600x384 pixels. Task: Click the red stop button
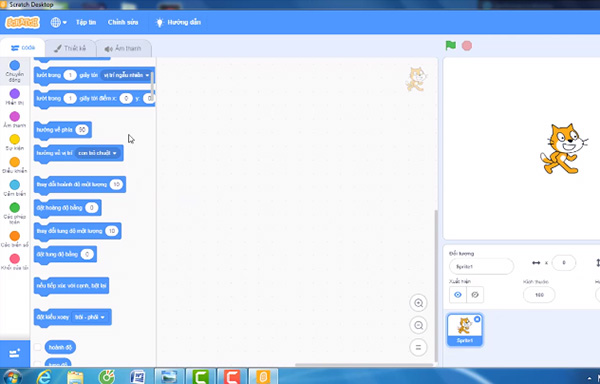(467, 46)
